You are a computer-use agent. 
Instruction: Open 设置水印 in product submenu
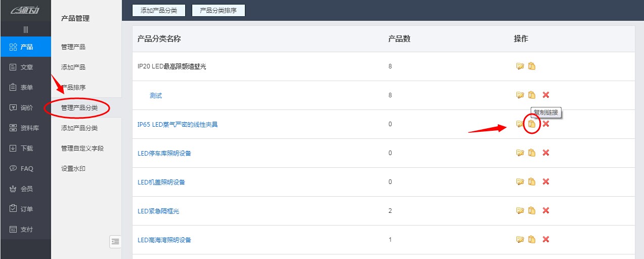(x=73, y=169)
